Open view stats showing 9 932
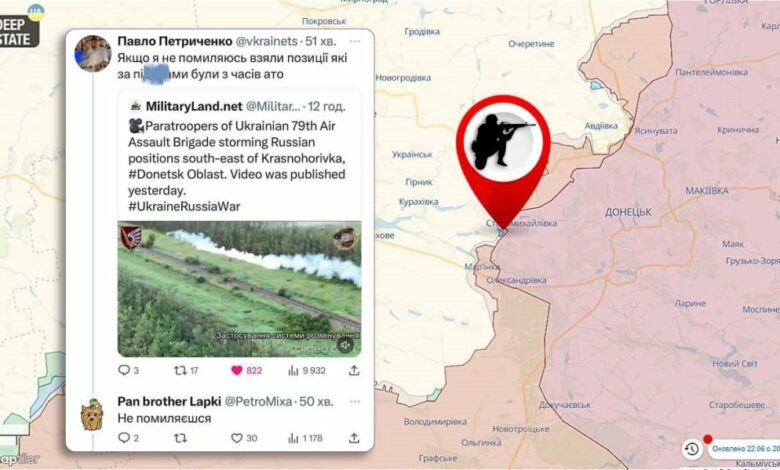This screenshot has width=780, height=470. tap(307, 371)
